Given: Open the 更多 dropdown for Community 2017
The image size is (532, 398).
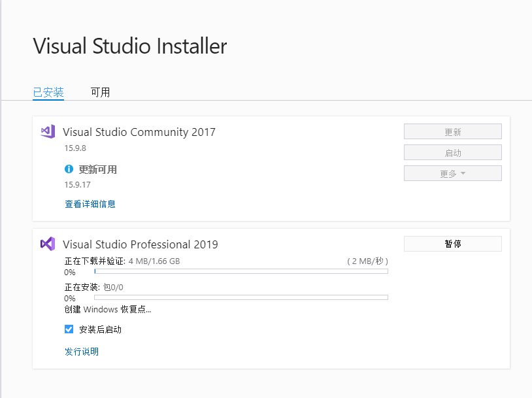Looking at the screenshot, I should 453,173.
